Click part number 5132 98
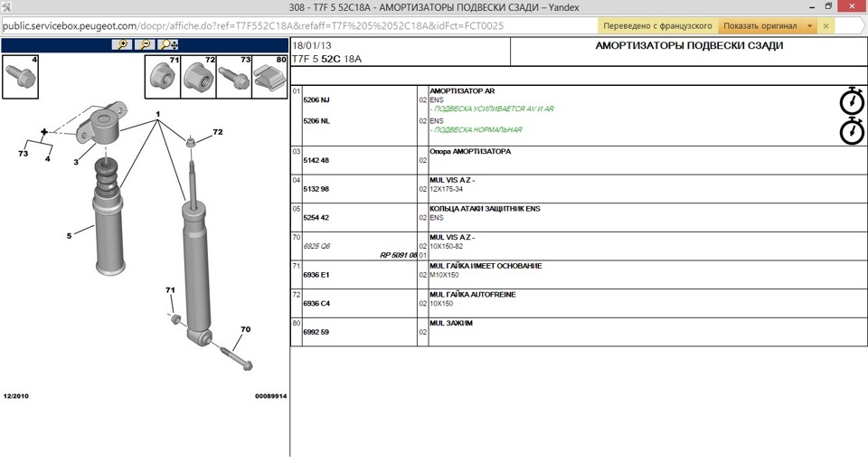Viewport: 868px width, 463px height. (x=316, y=189)
